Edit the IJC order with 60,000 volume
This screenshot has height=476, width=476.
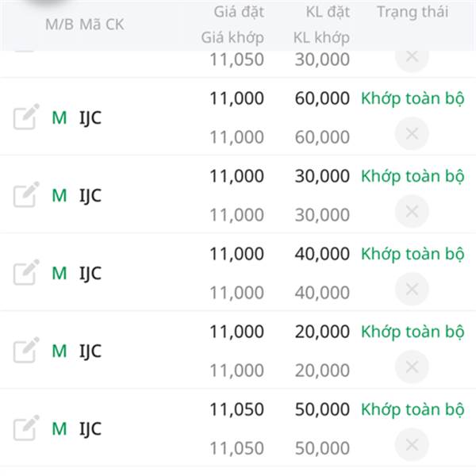tap(25, 117)
